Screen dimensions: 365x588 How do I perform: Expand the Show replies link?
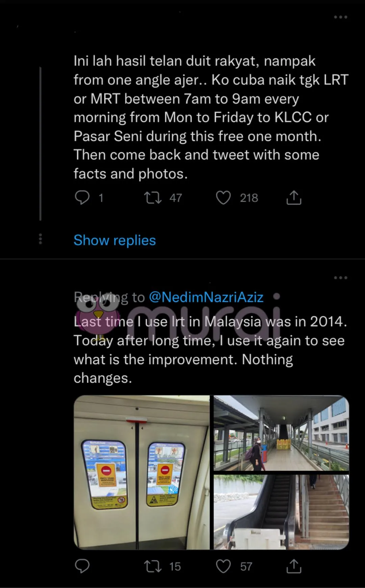pyautogui.click(x=115, y=240)
